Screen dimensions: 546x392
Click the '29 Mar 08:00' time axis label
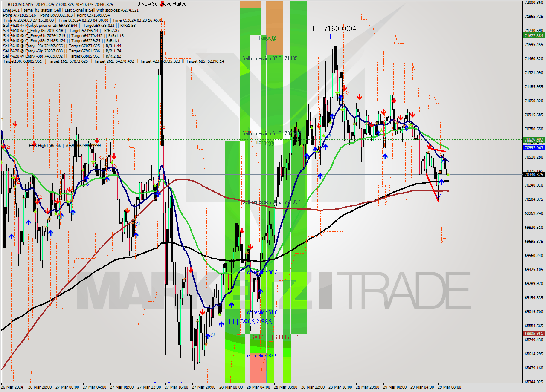pyautogui.click(x=450, y=387)
